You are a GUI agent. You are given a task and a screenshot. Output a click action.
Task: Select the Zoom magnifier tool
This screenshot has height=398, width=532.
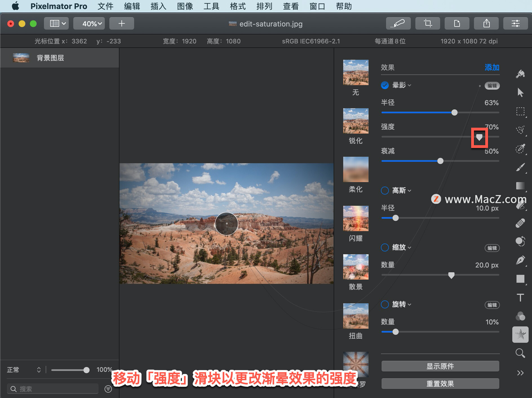(x=520, y=353)
